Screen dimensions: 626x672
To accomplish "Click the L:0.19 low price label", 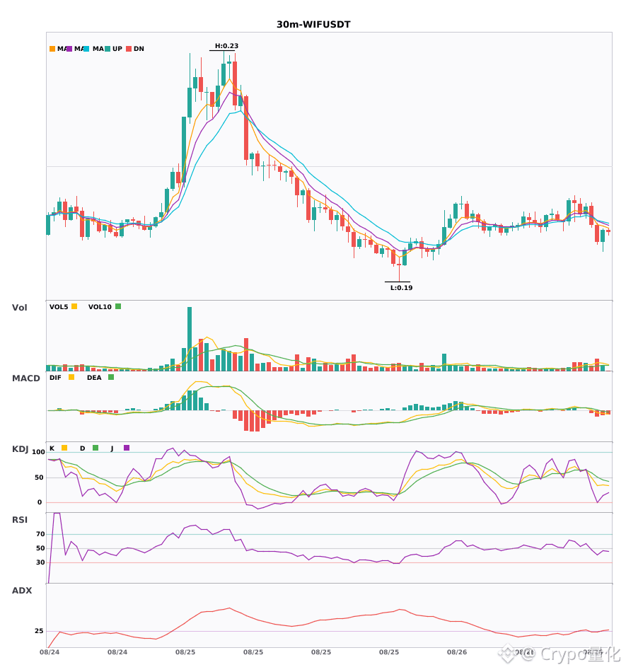I will [401, 288].
